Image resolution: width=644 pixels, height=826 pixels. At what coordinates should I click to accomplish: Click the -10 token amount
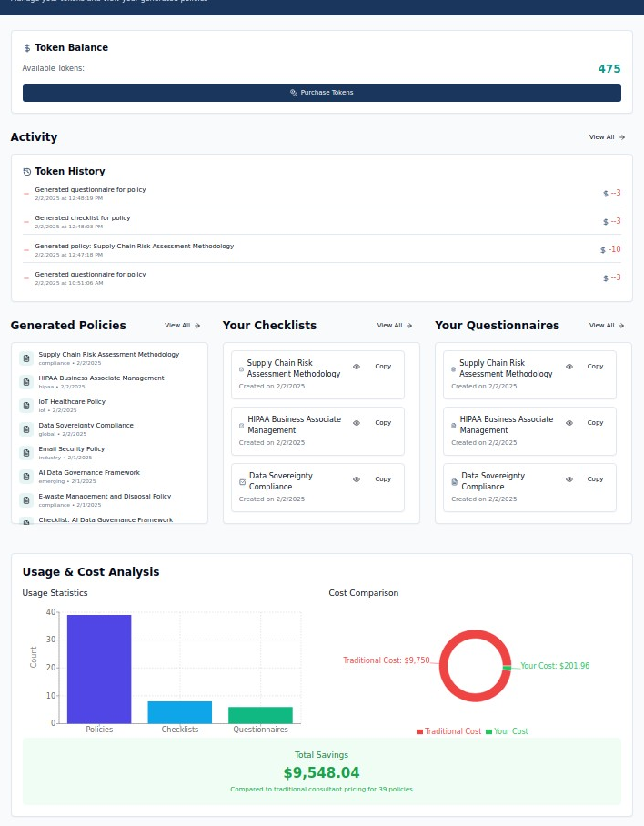point(615,249)
